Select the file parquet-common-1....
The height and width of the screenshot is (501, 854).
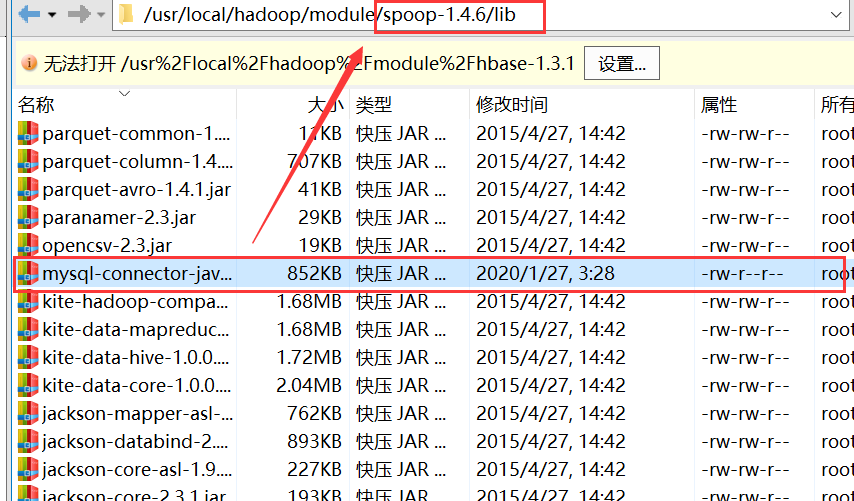136,133
